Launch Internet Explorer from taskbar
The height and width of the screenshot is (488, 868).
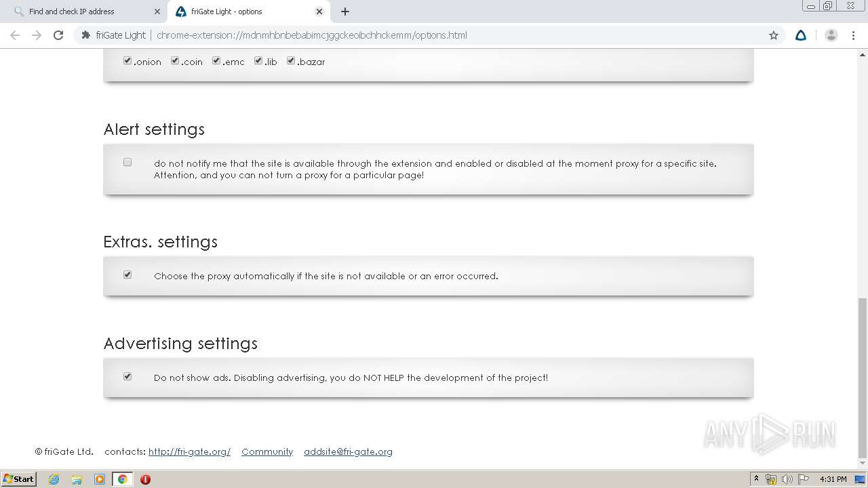(x=54, y=479)
